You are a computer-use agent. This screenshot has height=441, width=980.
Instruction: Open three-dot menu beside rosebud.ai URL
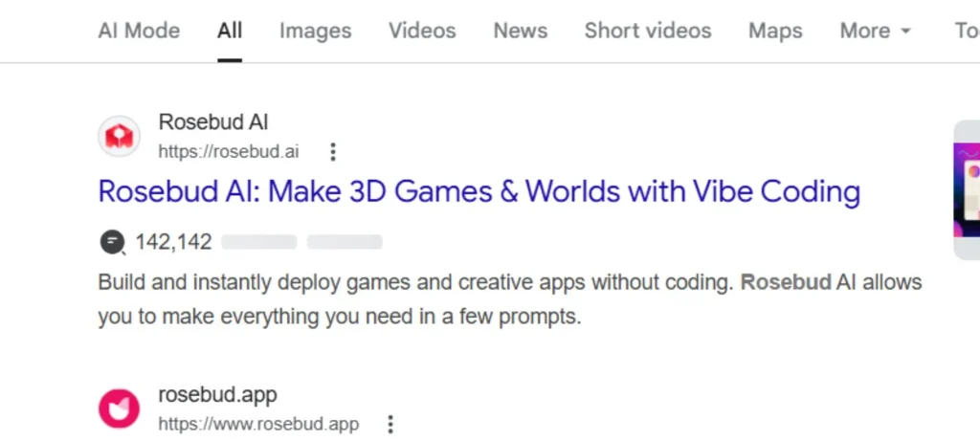pyautogui.click(x=333, y=152)
